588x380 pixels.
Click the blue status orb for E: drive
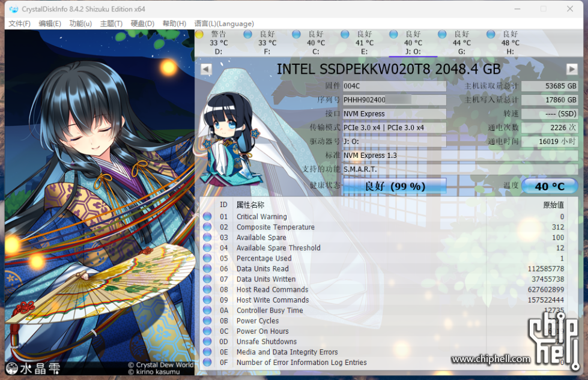(x=345, y=34)
